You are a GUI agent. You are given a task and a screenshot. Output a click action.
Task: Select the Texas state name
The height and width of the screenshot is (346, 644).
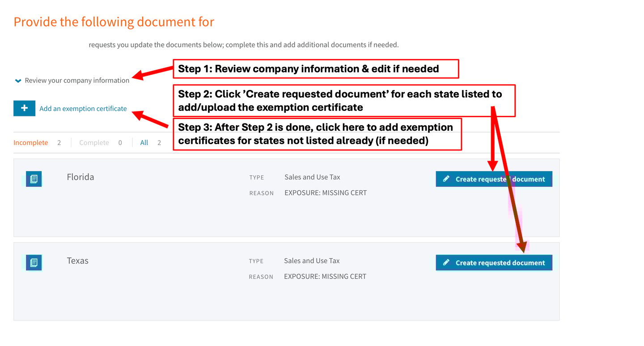click(78, 261)
